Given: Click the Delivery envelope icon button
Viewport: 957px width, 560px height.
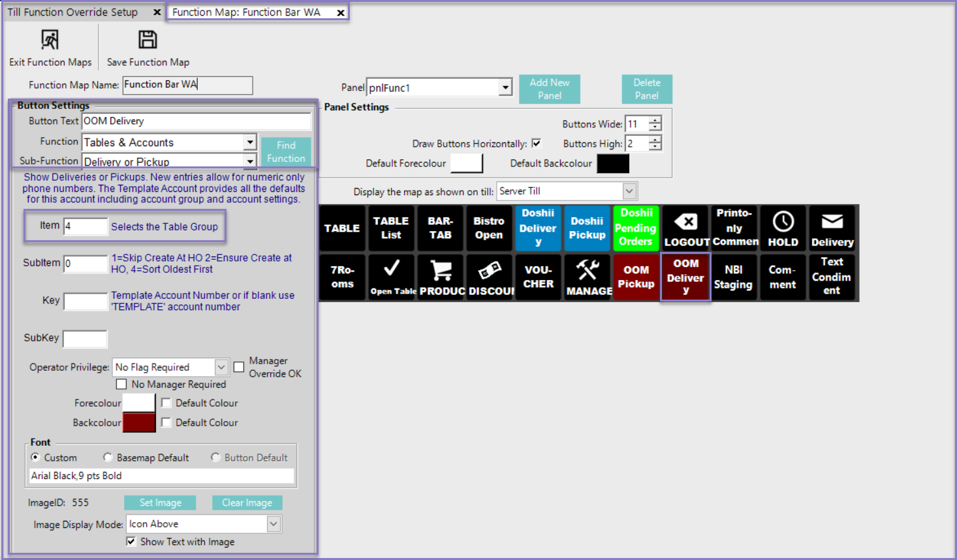Looking at the screenshot, I should point(832,228).
